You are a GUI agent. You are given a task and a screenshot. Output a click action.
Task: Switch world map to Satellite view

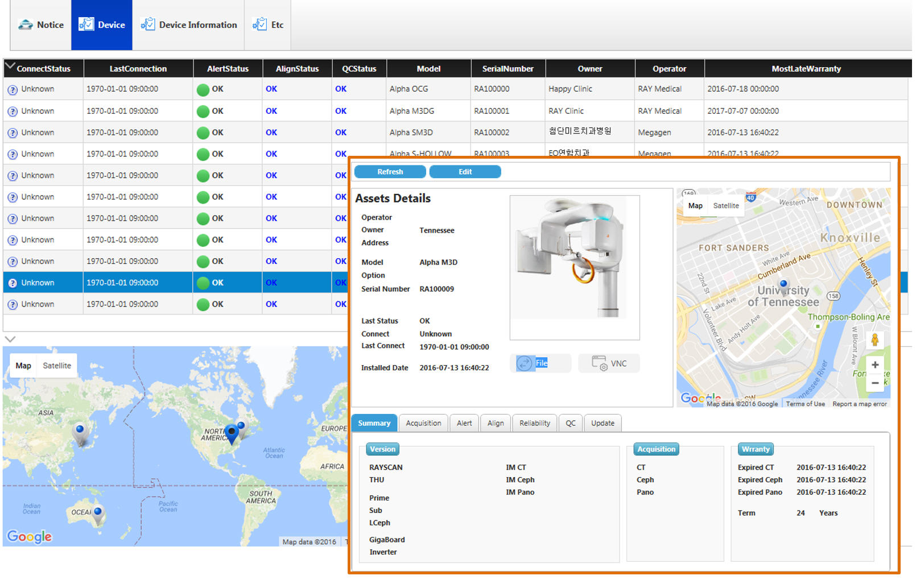tap(57, 366)
